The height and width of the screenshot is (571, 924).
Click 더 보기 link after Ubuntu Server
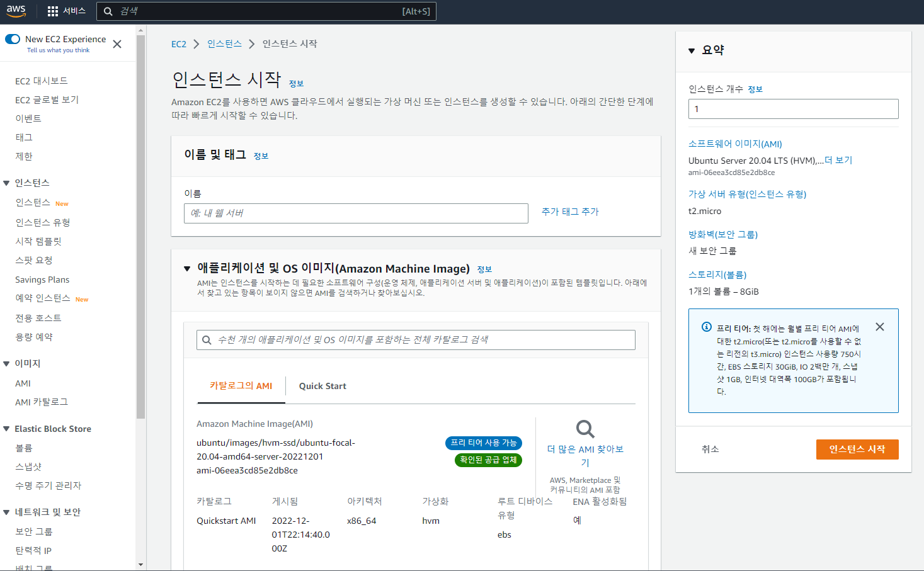click(838, 161)
